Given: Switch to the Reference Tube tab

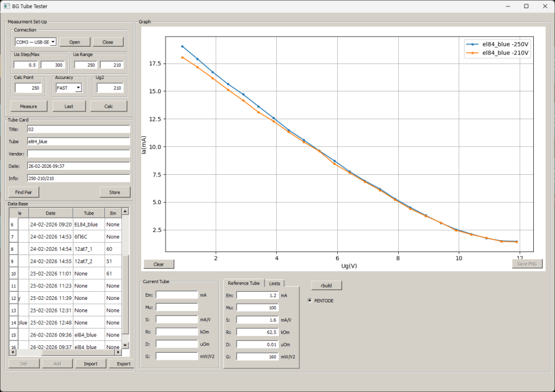Looking at the screenshot, I should pyautogui.click(x=243, y=283).
